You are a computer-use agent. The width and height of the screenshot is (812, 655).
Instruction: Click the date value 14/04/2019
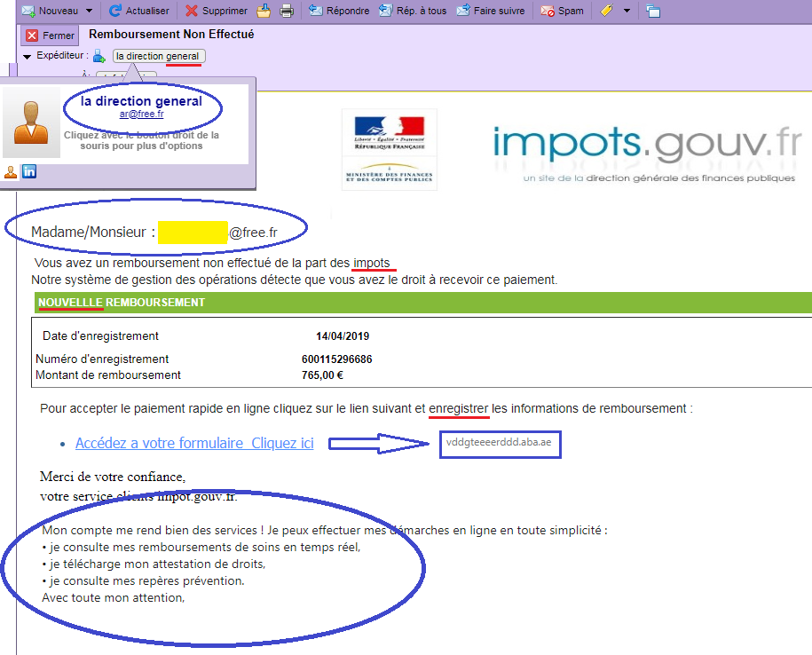pyautogui.click(x=343, y=336)
